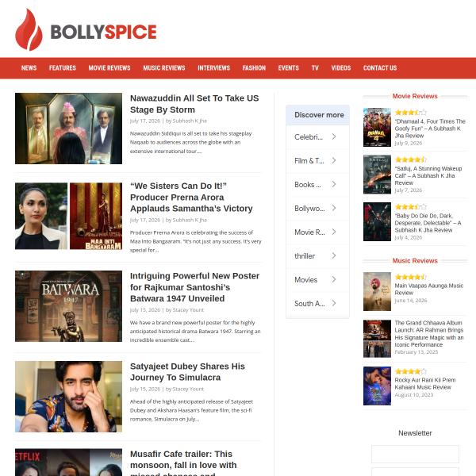476x476 pixels.
Task: Click the Satyajeet Dubey photo thumbnail
Action: tap(68, 397)
